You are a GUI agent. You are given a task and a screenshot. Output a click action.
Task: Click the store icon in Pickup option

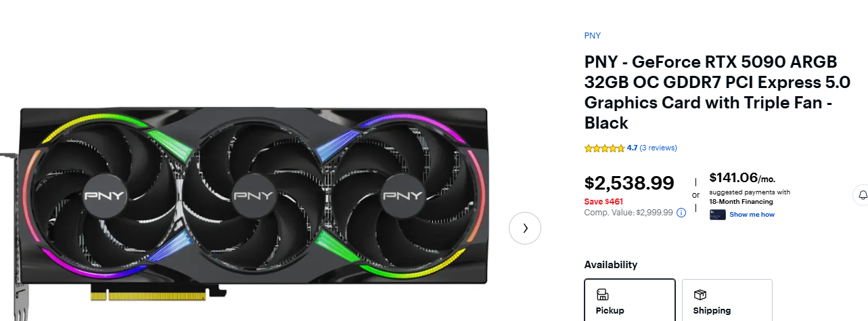click(x=602, y=295)
